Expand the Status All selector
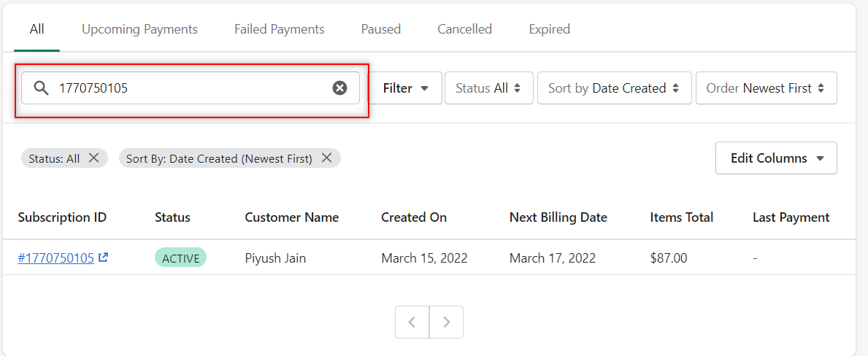The width and height of the screenshot is (868, 356). pyautogui.click(x=489, y=88)
